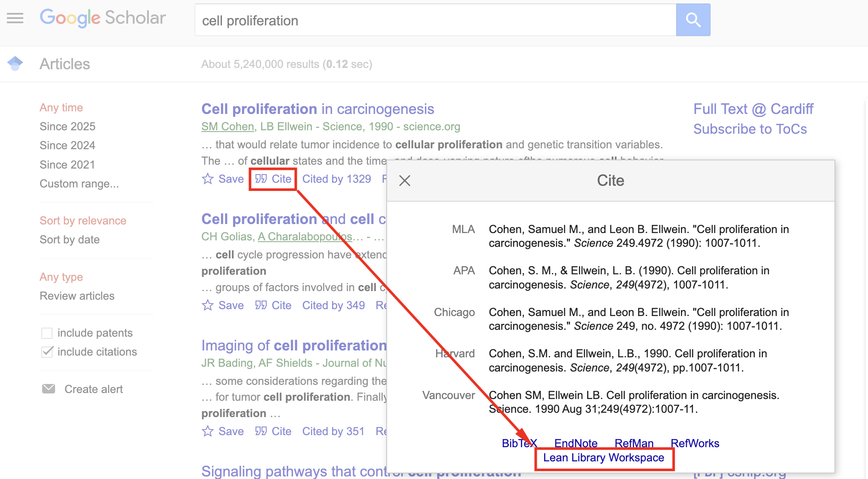The image size is (868, 479).
Task: Click Cited by 349 link
Action: 333,305
